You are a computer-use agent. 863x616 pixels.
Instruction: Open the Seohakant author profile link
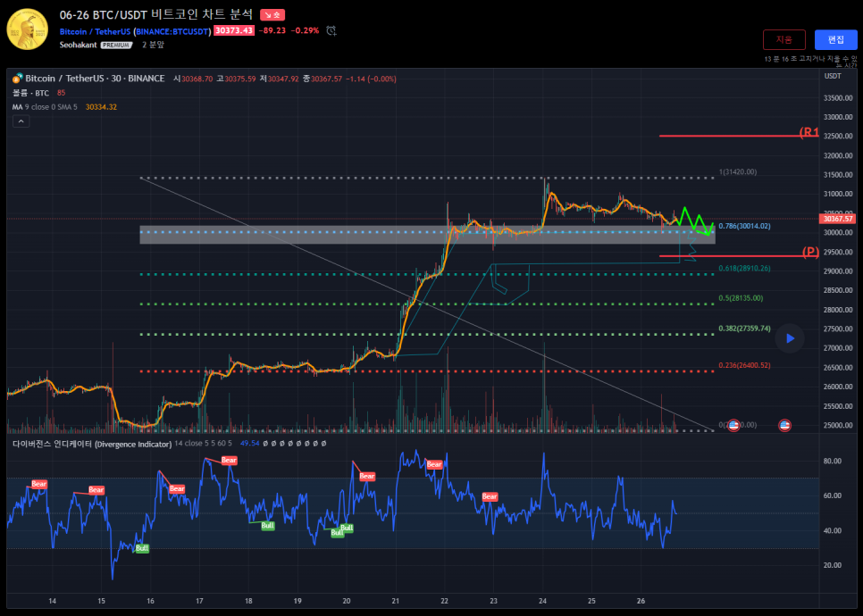click(78, 44)
